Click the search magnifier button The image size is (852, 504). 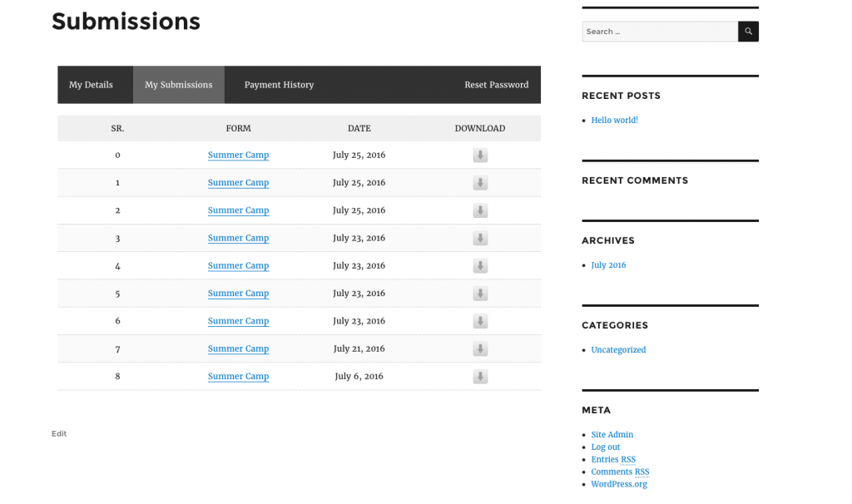pyautogui.click(x=748, y=32)
